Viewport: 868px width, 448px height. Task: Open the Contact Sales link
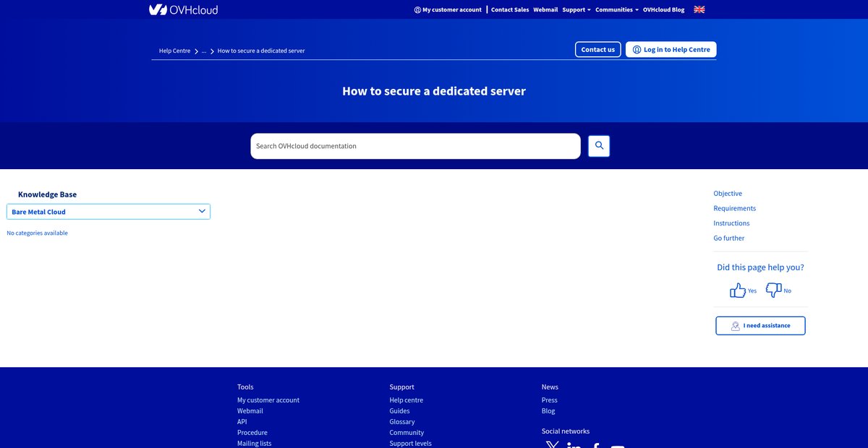[x=510, y=10]
